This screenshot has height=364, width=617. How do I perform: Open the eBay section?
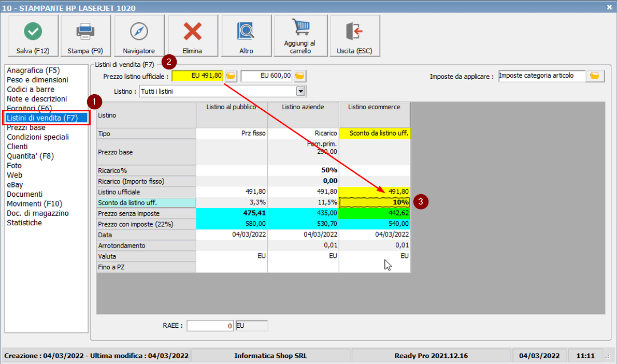(15, 184)
